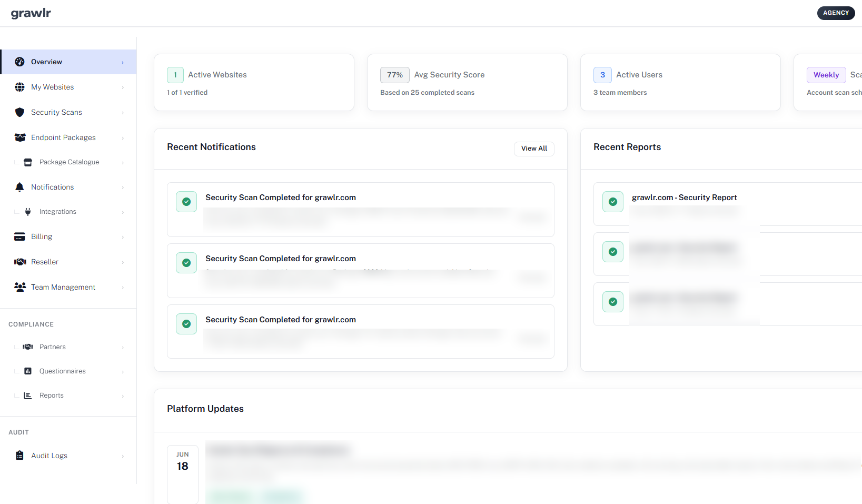Image resolution: width=862 pixels, height=504 pixels.
Task: Expand the Overview menu chevron
Action: (123, 62)
